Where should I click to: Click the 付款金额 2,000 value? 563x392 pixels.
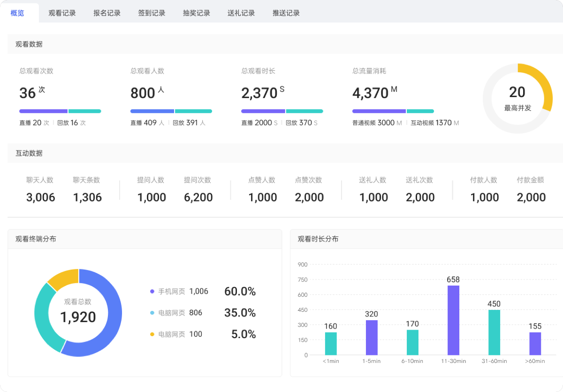pos(531,197)
